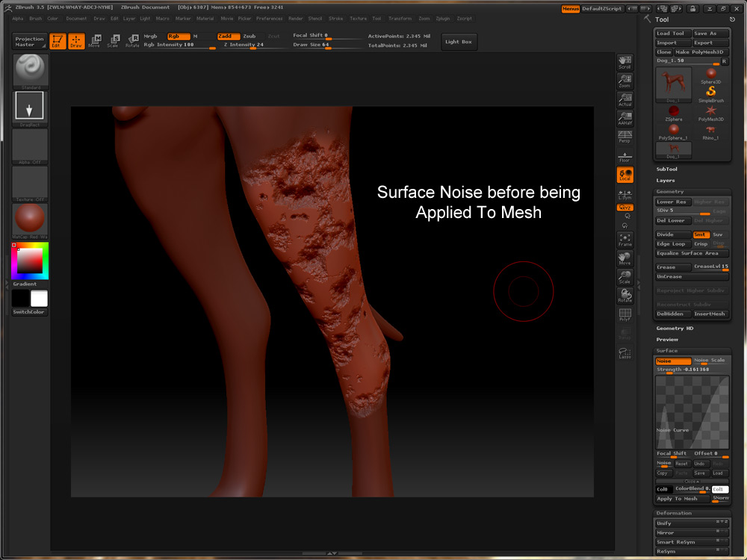Click the AAHalf zoom icon
This screenshot has width=747, height=560.
click(x=624, y=118)
